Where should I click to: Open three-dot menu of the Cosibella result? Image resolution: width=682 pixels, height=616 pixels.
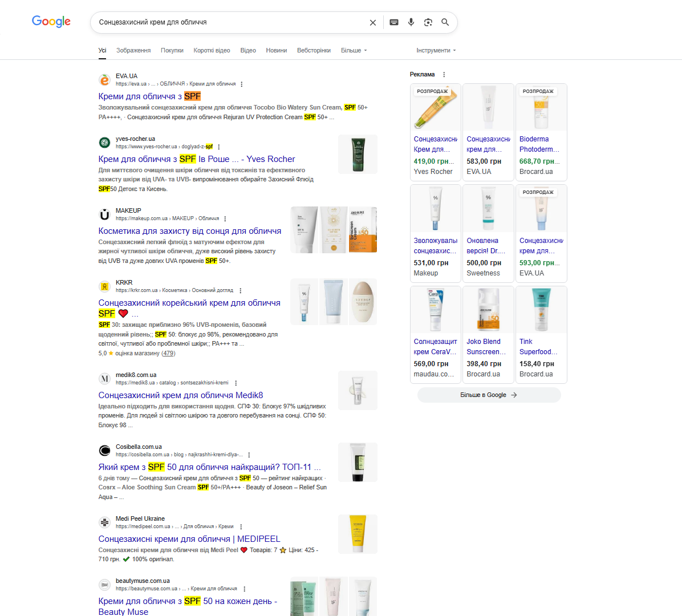(x=249, y=455)
